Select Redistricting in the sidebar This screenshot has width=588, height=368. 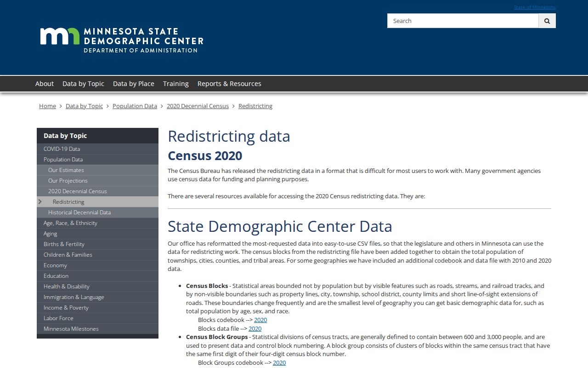[x=97, y=202]
